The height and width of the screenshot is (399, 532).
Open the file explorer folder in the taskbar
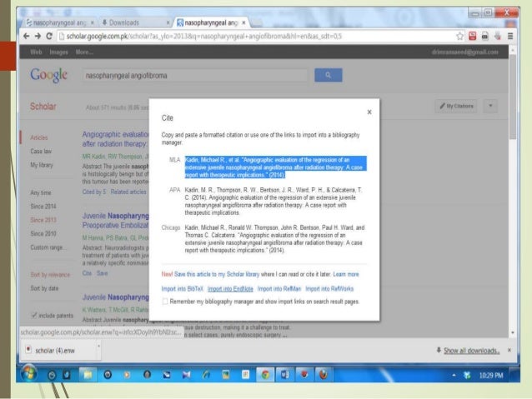[x=88, y=374]
